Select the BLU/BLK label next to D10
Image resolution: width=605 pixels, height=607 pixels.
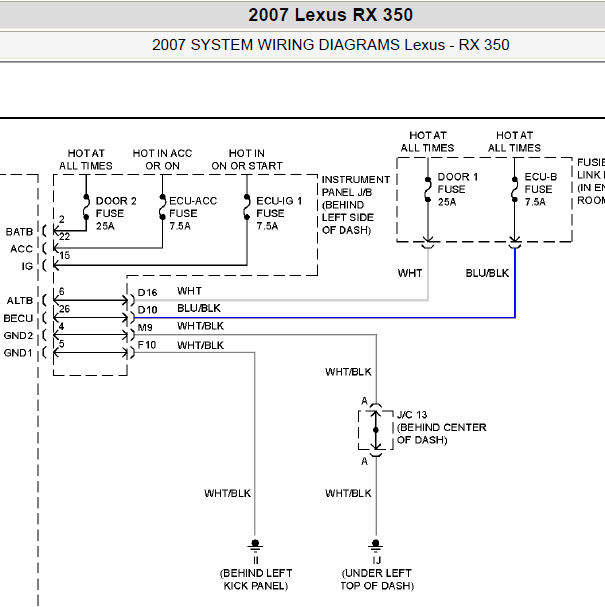point(199,308)
